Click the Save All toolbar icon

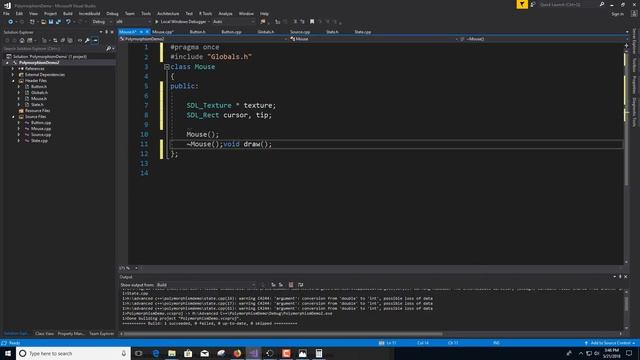pos(58,22)
